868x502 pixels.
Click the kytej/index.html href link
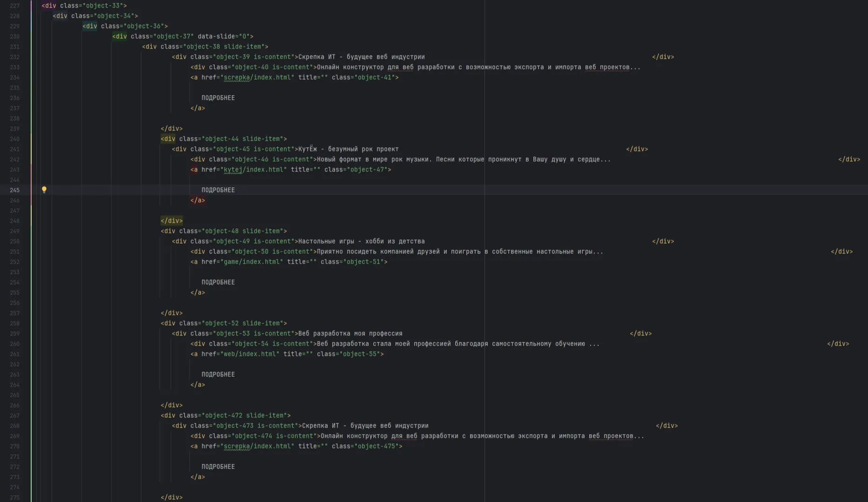pos(253,170)
